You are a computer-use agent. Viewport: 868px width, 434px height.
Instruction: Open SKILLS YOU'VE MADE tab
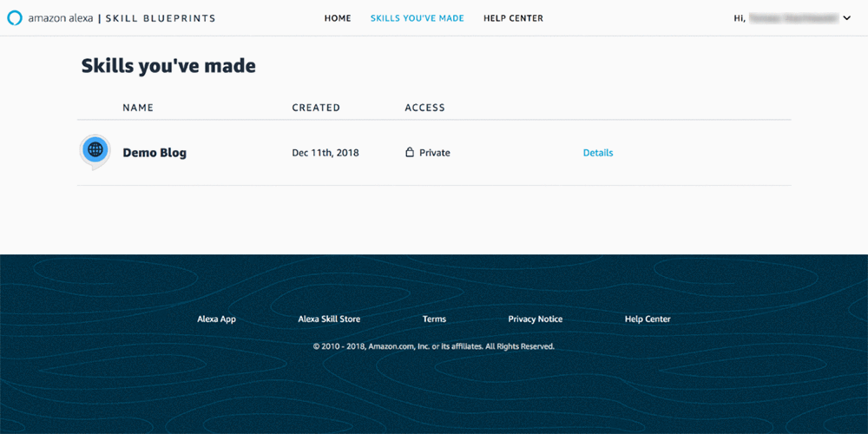point(418,18)
